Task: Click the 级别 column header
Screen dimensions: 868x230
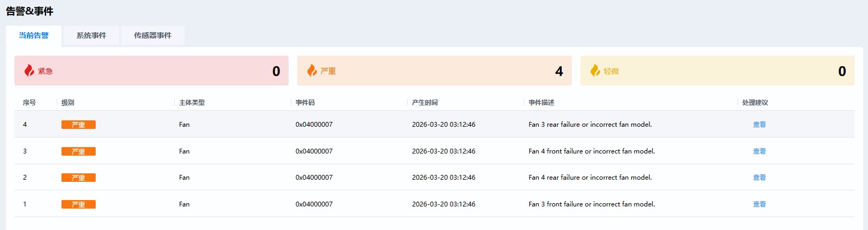Action: [x=68, y=103]
